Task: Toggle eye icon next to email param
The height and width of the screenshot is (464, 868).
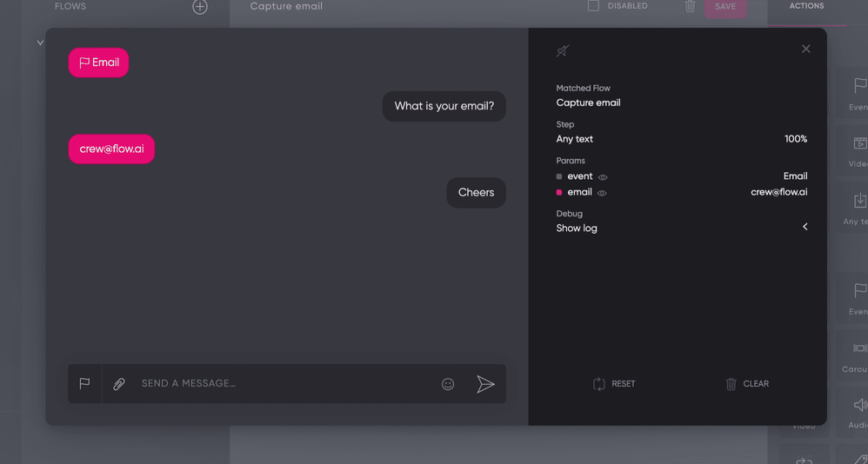Action: (602, 193)
